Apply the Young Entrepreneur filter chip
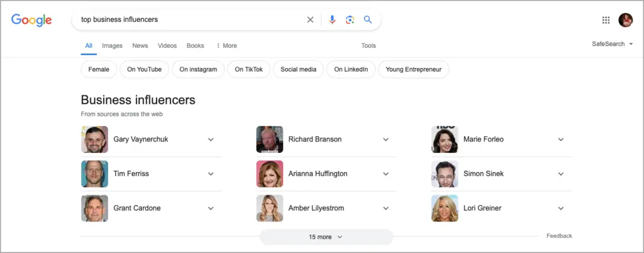Image resolution: width=644 pixels, height=253 pixels. tap(414, 69)
